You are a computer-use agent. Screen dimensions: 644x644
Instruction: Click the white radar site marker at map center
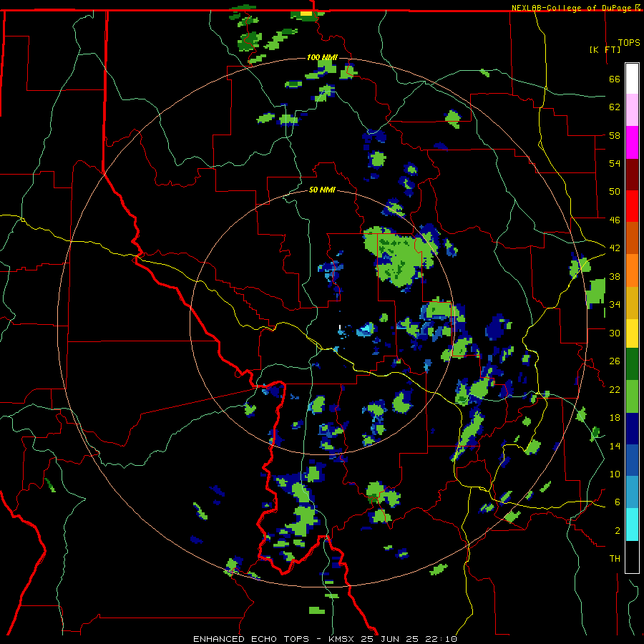340,327
